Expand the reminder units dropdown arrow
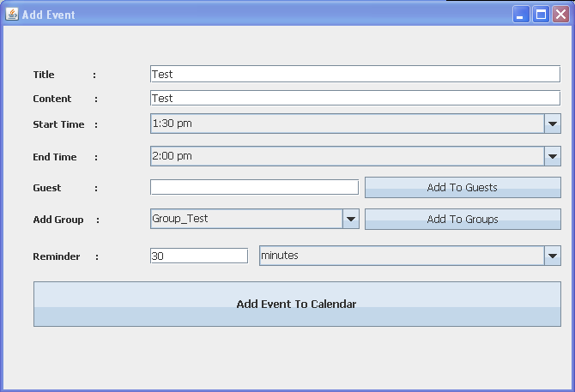The height and width of the screenshot is (392, 575). [553, 256]
